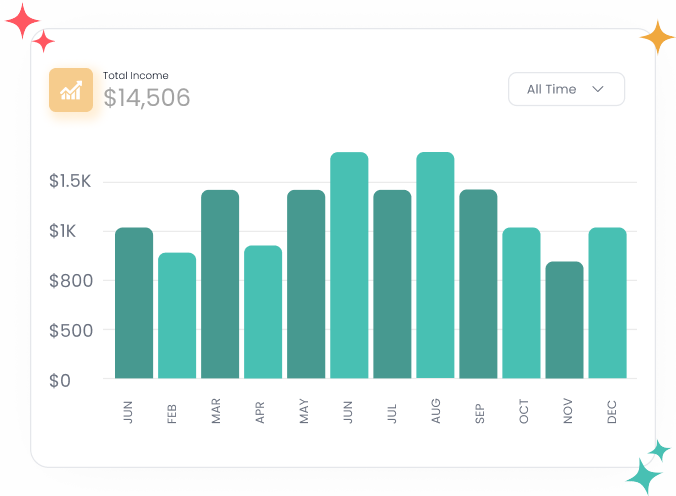Screen dimensions: 676x496
Task: Select the DEC income bar
Action: (x=607, y=303)
